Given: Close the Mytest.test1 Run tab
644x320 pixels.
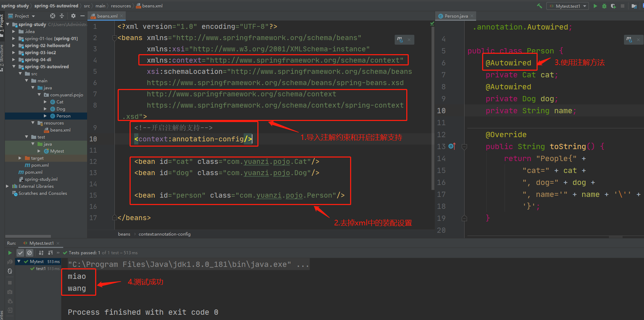Looking at the screenshot, I should [58, 243].
